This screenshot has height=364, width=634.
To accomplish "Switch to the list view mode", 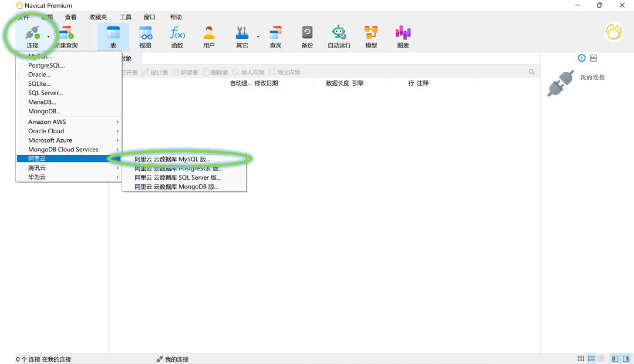I will [591, 359].
